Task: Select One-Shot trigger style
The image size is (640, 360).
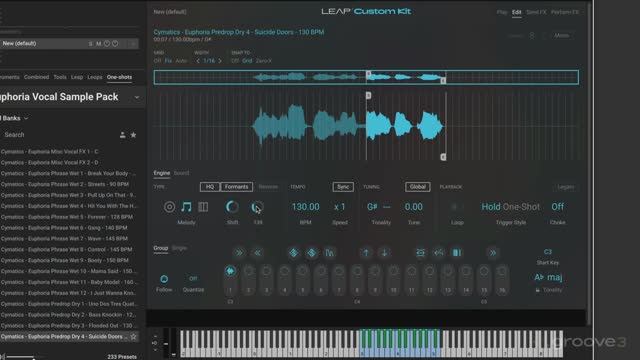Action: point(521,207)
